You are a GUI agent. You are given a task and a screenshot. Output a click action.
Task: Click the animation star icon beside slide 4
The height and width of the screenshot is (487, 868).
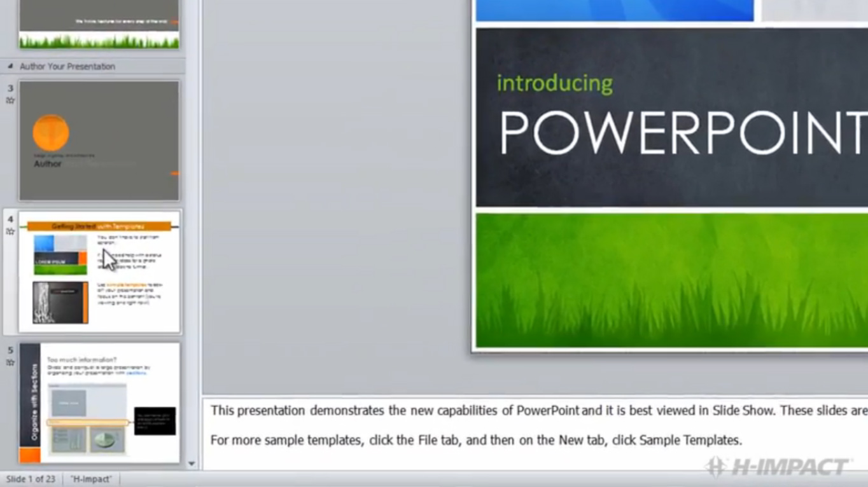[10, 231]
